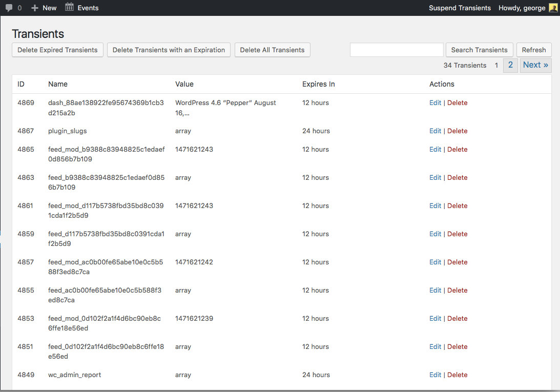This screenshot has width=560, height=392.
Task: Edit the plugin_slugs transient
Action: [435, 131]
